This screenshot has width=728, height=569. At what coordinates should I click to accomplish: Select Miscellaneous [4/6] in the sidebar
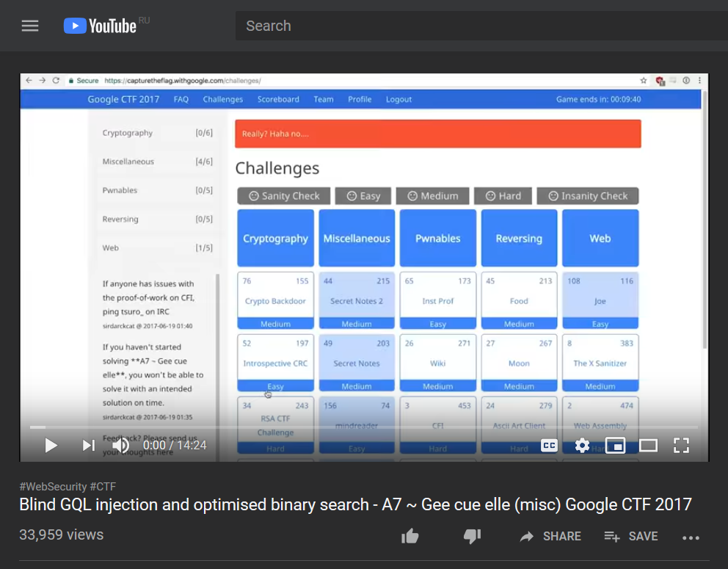[x=157, y=162]
